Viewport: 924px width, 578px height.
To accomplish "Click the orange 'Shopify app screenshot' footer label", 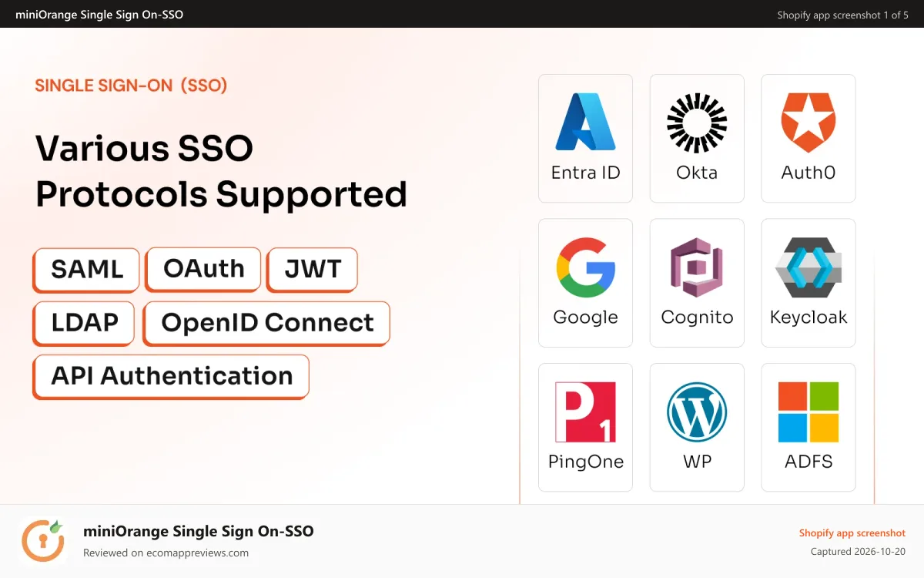I will point(852,533).
